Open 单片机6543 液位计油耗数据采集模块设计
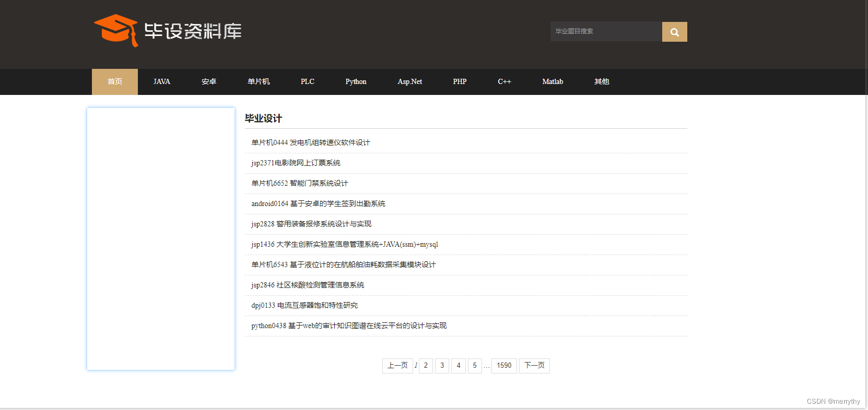 (344, 265)
